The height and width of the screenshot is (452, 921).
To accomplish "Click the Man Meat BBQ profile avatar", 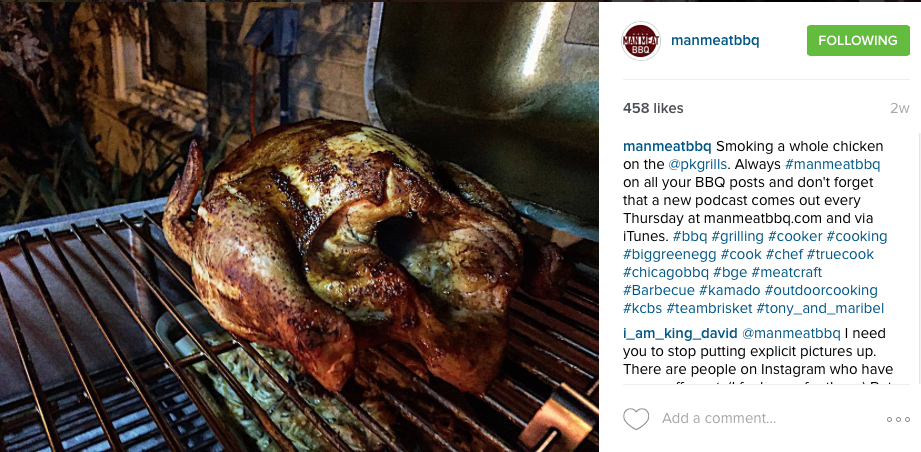I will tap(641, 41).
